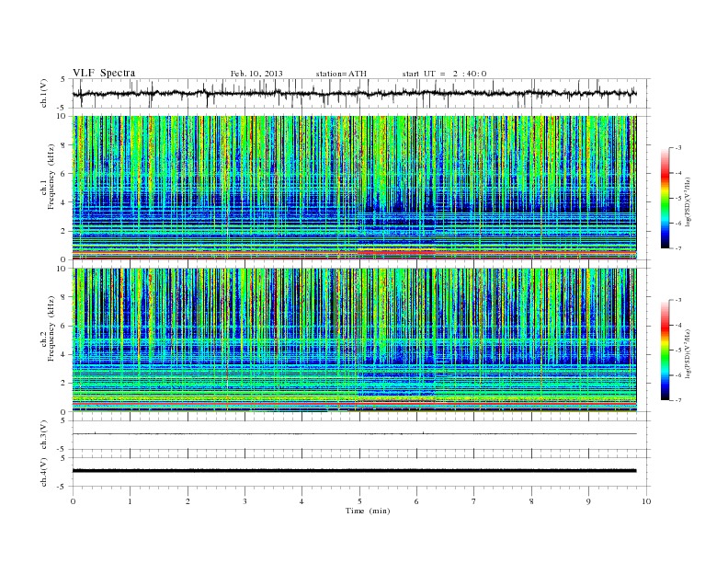Click the time axis tick label "4"
728x563 pixels.
[301, 501]
